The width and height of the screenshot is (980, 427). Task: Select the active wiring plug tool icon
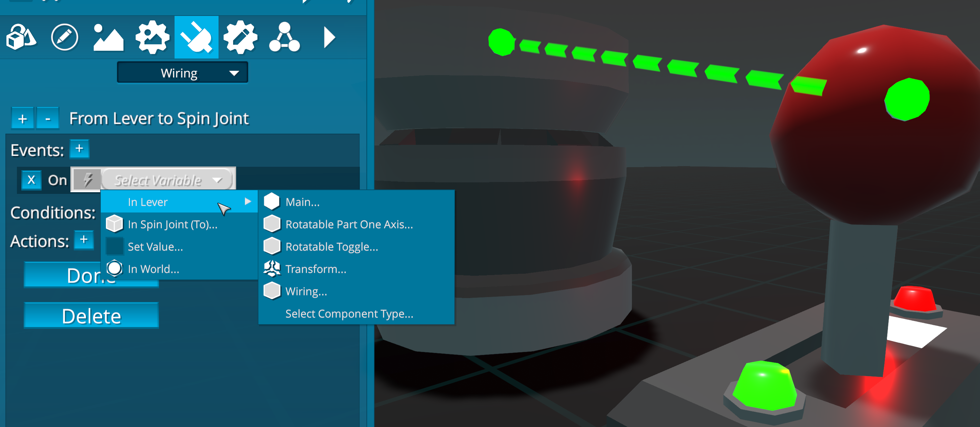[x=196, y=37]
